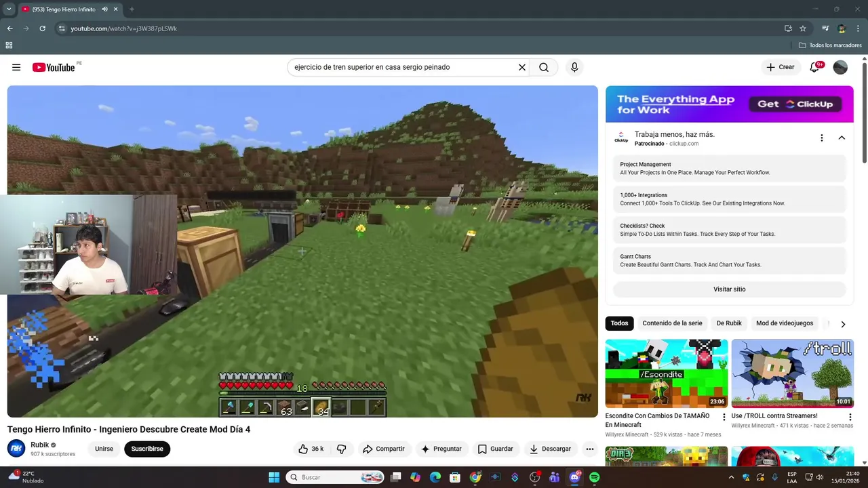Run the search with the magnifier button
Viewport: 868px width, 488px height.
[544, 67]
